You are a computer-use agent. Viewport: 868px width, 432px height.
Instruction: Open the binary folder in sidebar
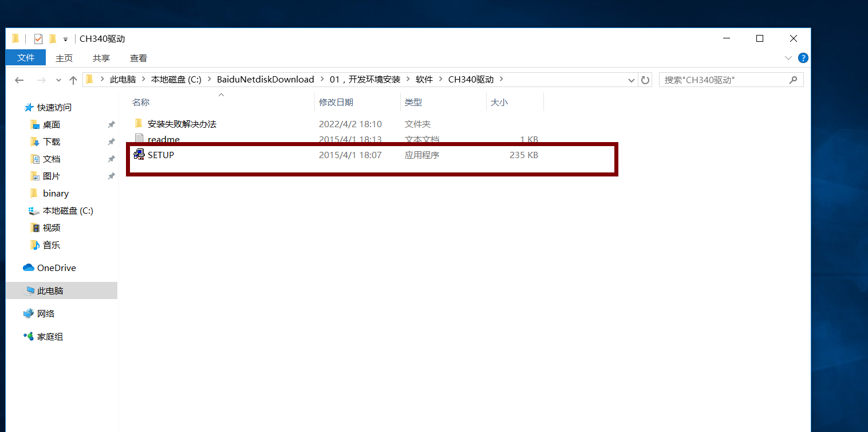[56, 194]
